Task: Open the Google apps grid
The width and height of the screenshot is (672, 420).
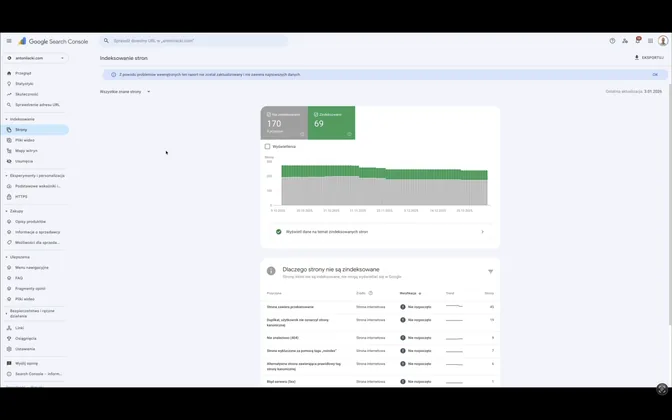Action: (x=650, y=41)
